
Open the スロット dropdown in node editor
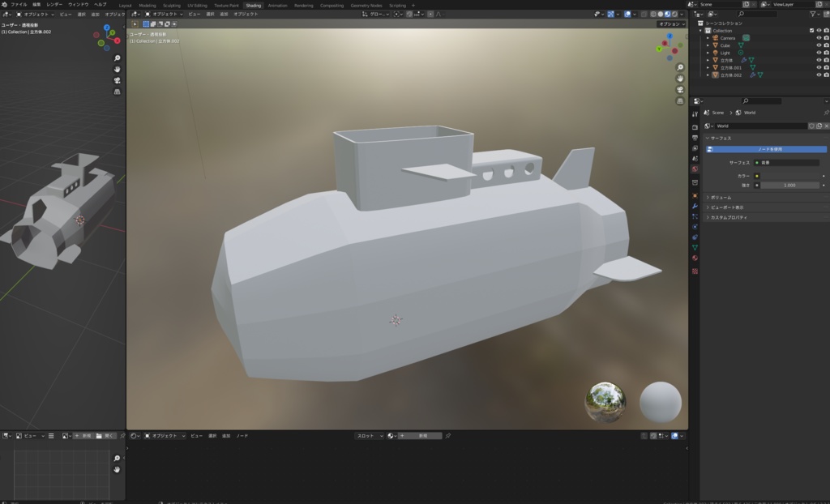369,436
